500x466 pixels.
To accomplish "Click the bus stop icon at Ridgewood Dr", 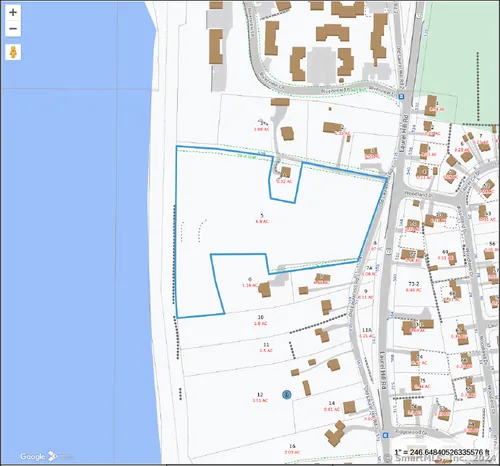I will (386, 435).
